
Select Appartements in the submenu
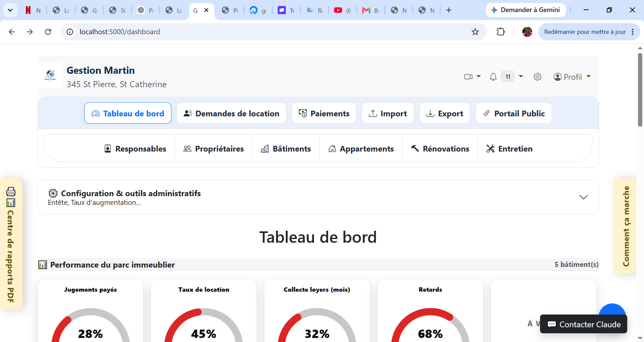[x=361, y=149]
